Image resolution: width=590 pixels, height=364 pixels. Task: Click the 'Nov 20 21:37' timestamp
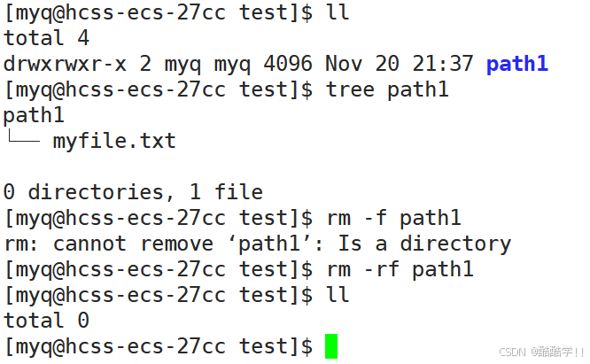click(x=400, y=64)
